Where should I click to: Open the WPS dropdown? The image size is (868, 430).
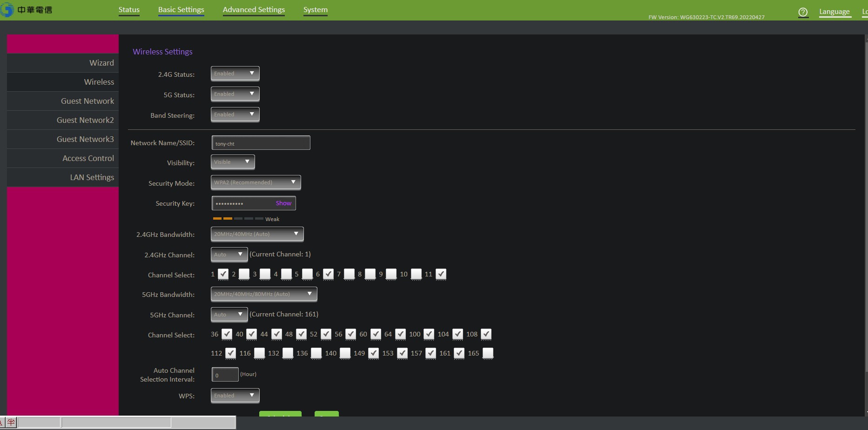(x=235, y=396)
